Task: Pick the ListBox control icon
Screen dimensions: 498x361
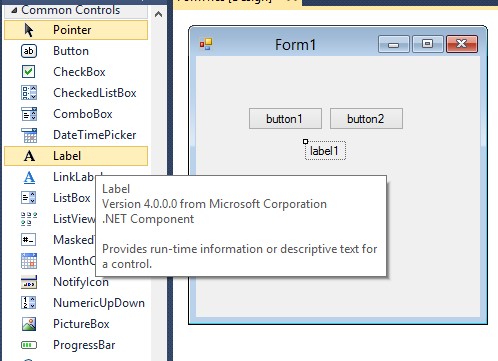Action: pos(29,198)
